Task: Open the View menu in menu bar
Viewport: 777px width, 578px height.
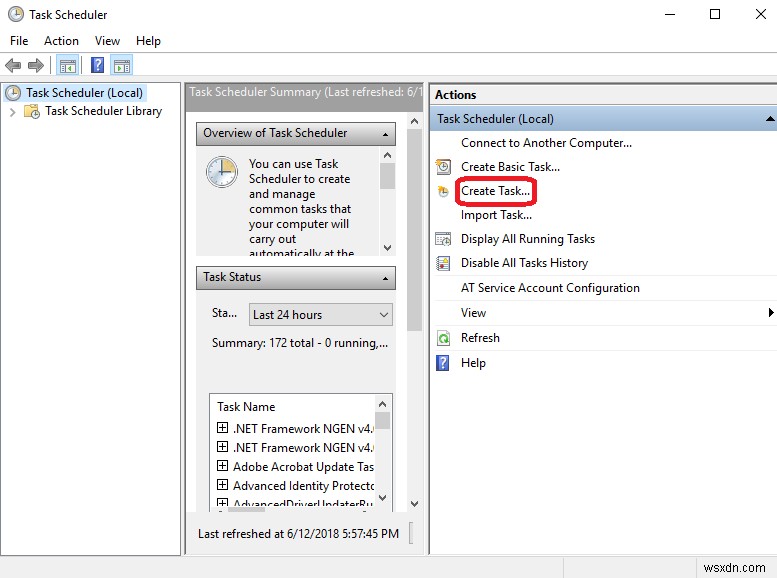Action: [x=107, y=41]
